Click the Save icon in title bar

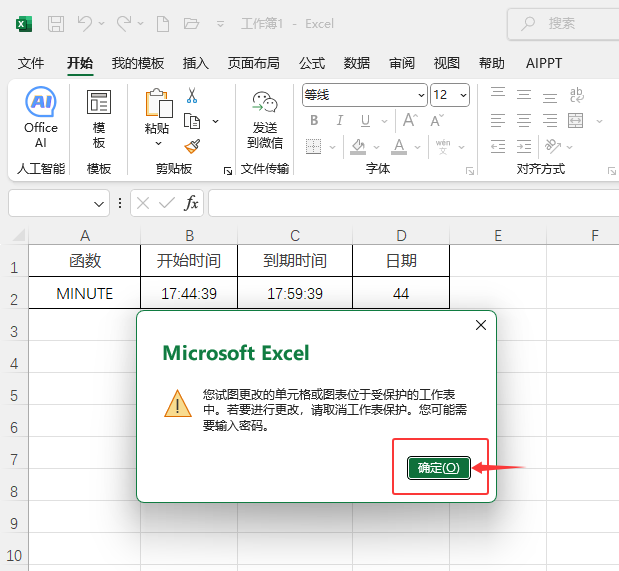[x=56, y=24]
